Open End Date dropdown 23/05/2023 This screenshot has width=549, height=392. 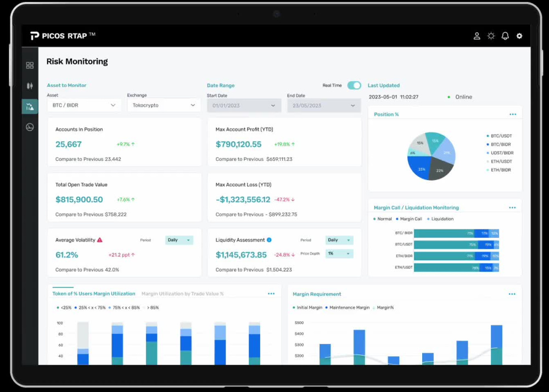[x=324, y=105]
